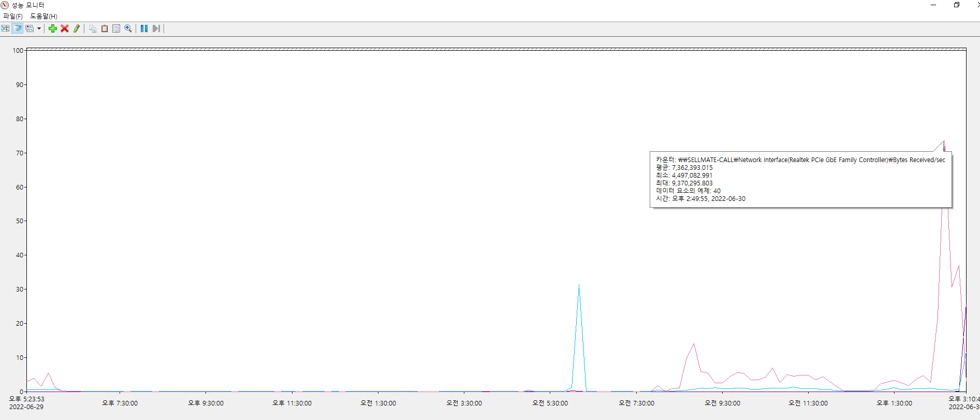Viewport: 980px width, 420px height.
Task: Click the 평균: 7,362,393.015 tooltip line
Action: pos(684,168)
